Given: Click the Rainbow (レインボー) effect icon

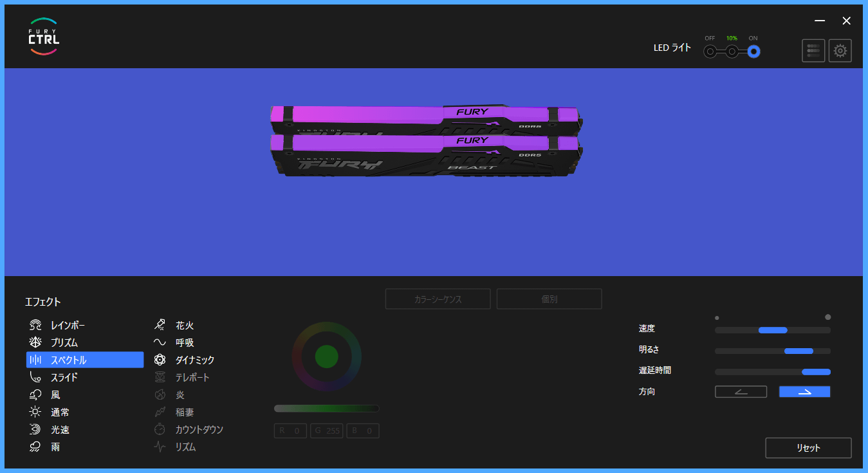Looking at the screenshot, I should point(35,326).
